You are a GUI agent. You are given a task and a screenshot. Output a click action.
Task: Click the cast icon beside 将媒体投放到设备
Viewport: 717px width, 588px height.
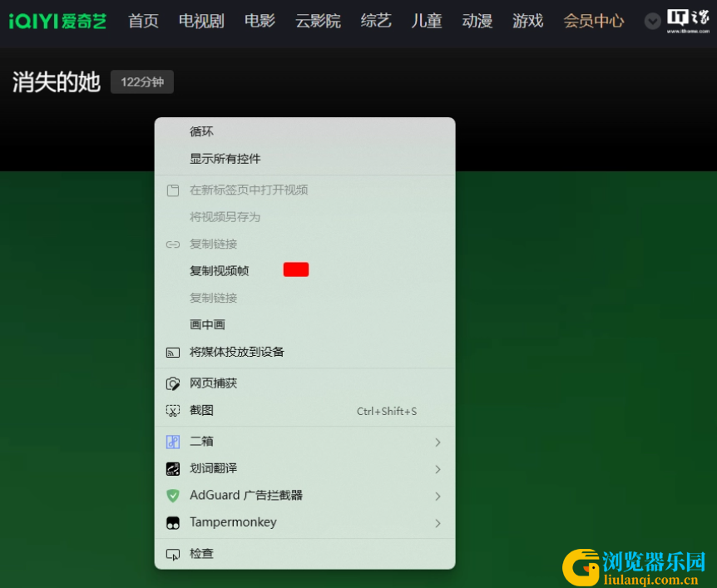click(x=173, y=352)
